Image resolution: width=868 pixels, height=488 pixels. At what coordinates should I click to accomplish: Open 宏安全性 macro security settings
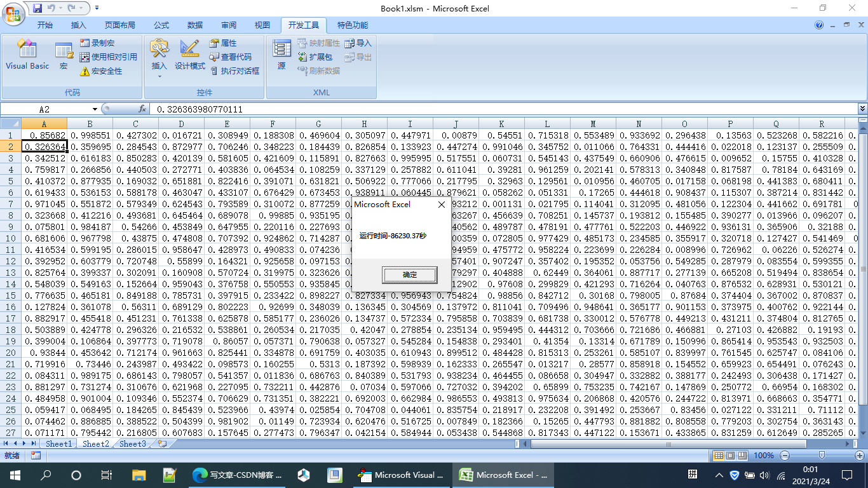click(x=101, y=71)
